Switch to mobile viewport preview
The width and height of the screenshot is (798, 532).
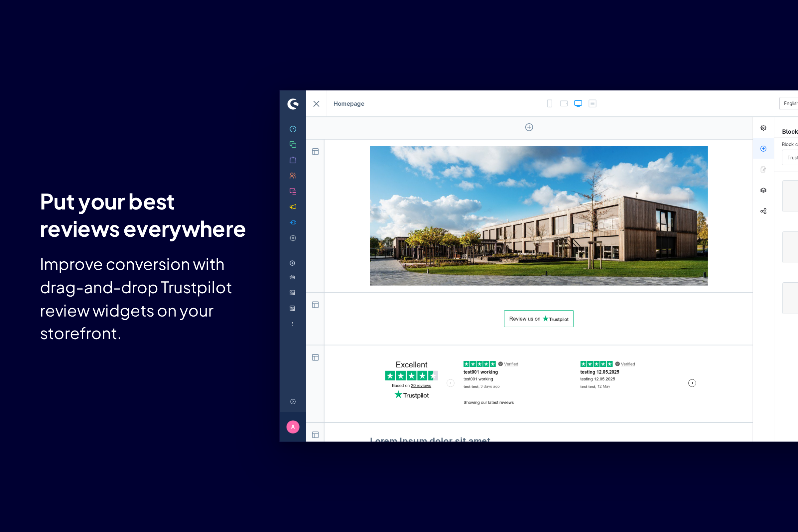click(x=549, y=103)
